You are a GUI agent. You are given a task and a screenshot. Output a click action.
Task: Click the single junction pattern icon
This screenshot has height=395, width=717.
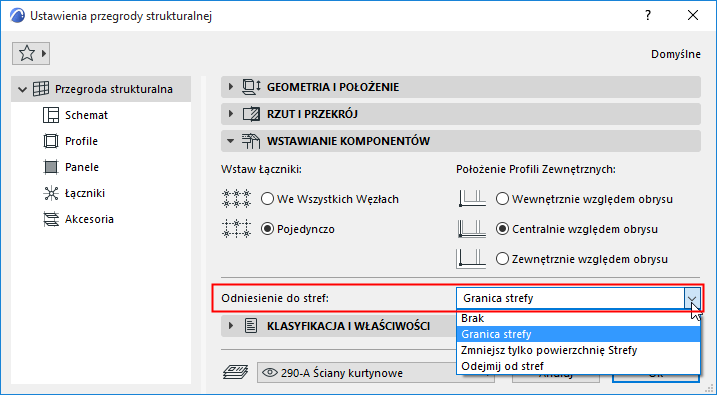[x=236, y=229]
